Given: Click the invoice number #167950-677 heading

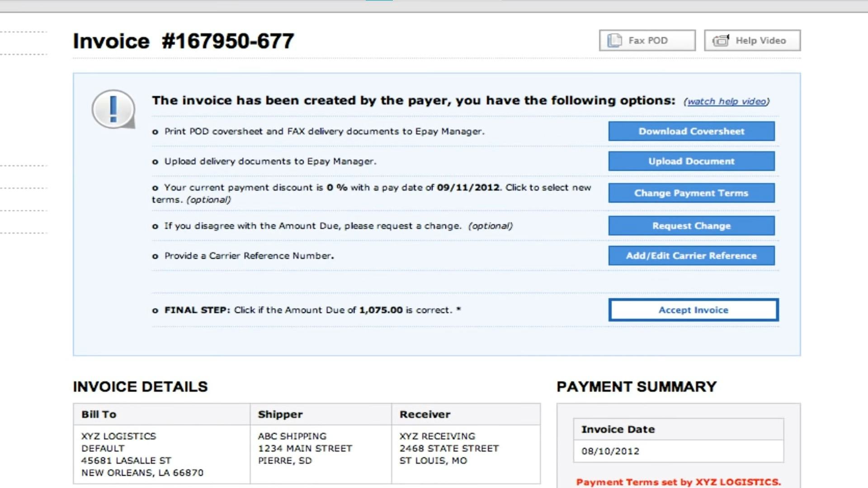Looking at the screenshot, I should (183, 41).
